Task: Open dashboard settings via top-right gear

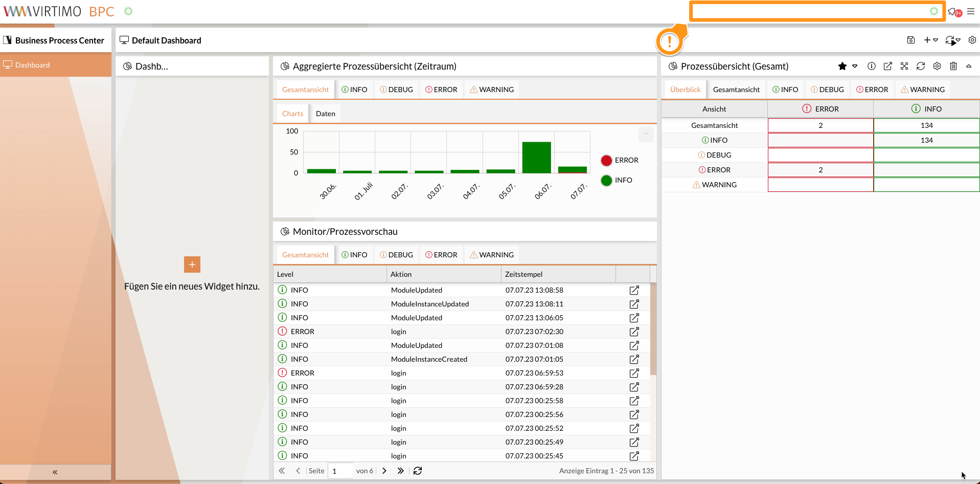Action: [x=972, y=40]
